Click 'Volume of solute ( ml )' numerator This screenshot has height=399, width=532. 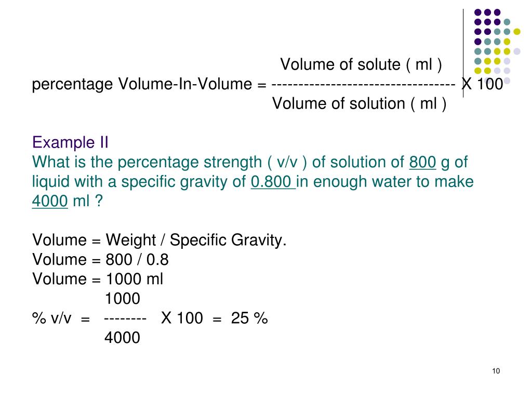pyautogui.click(x=361, y=64)
